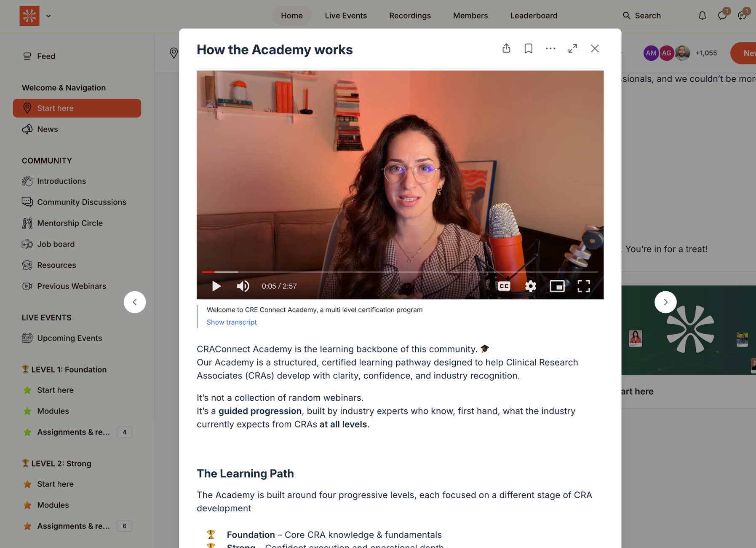
Task: Open Mentorship Circle space
Action: [77, 223]
